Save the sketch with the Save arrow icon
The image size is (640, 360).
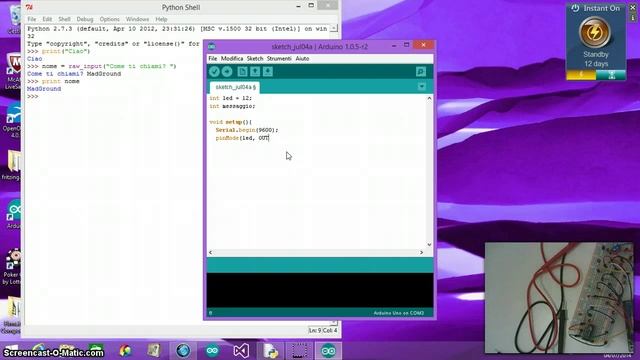click(x=268, y=71)
